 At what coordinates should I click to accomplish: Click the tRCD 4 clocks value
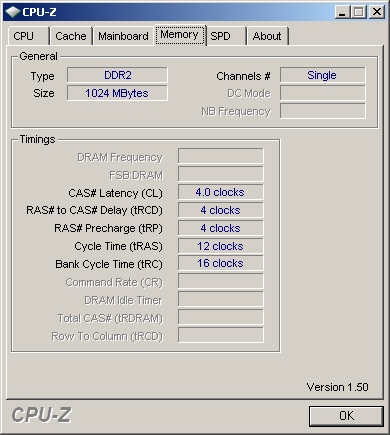pyautogui.click(x=221, y=210)
